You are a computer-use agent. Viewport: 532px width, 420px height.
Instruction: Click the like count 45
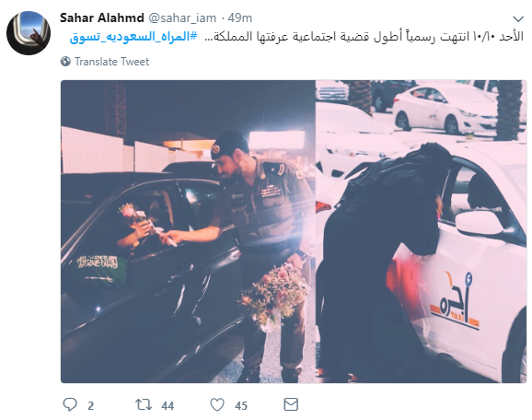[x=241, y=406]
